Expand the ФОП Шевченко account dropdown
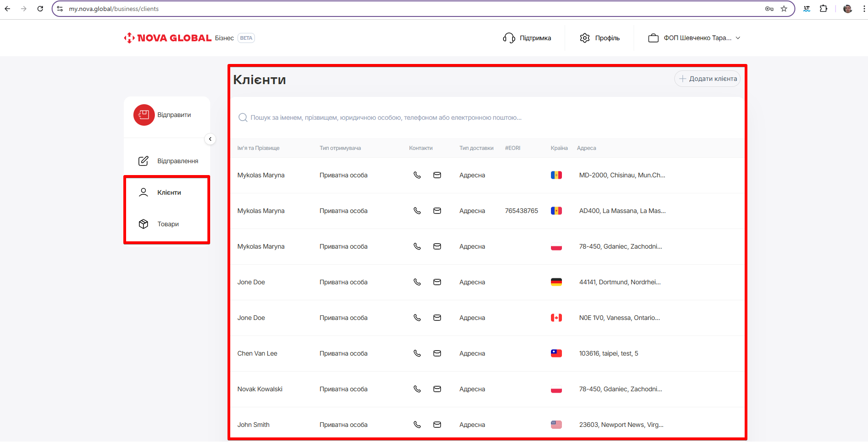Viewport: 868px width, 442px height. [694, 38]
